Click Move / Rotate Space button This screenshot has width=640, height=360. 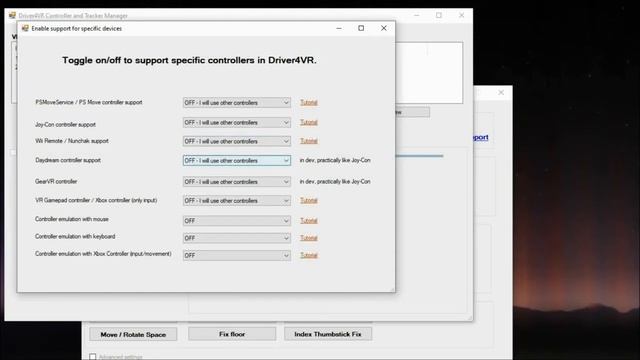133,334
